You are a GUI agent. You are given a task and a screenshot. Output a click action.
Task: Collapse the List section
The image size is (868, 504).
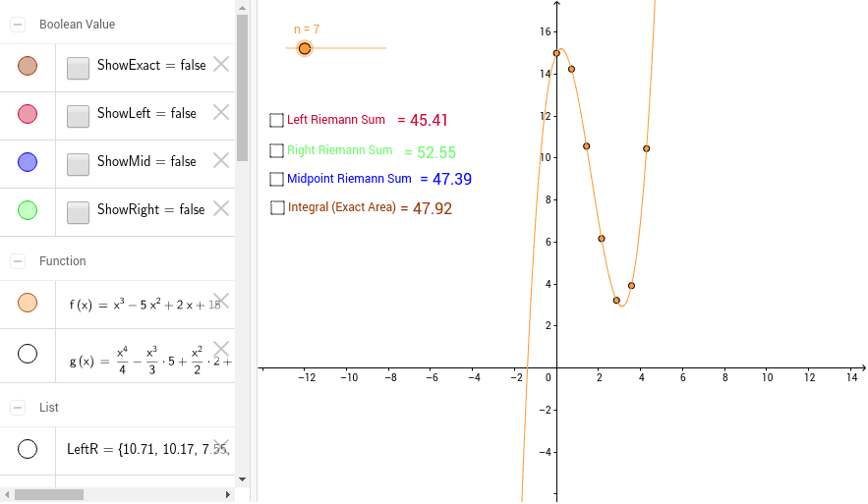pos(18,408)
